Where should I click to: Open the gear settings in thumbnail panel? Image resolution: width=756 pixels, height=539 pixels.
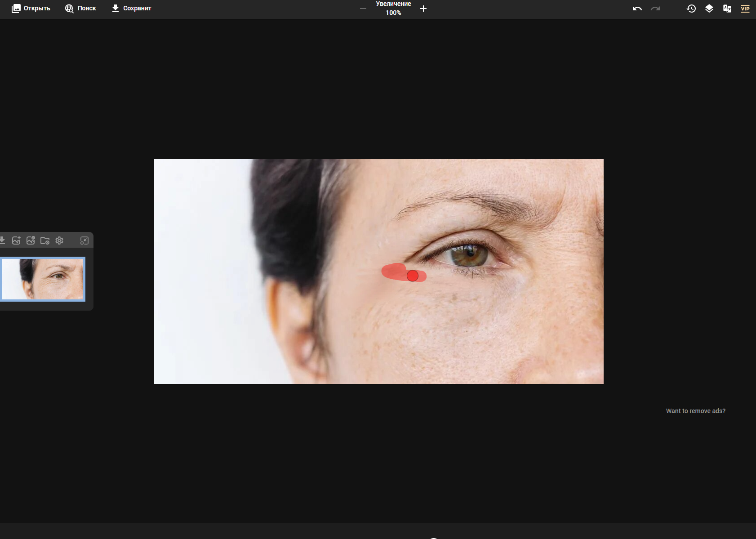(x=59, y=241)
